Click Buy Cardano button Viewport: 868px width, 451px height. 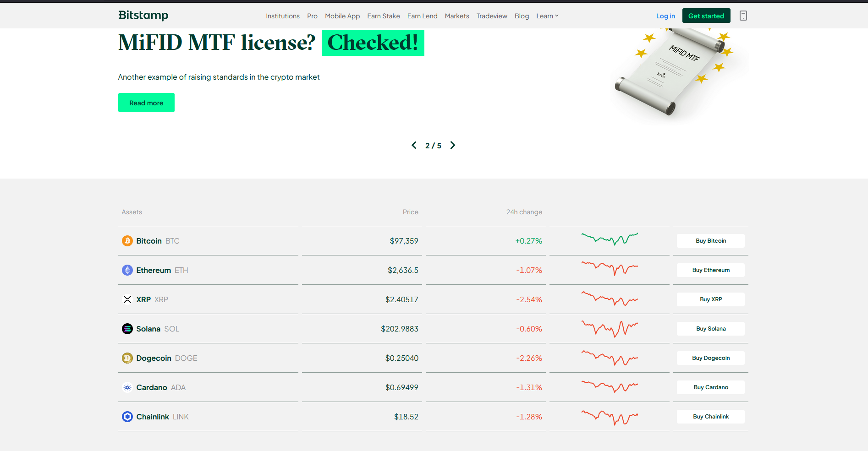point(711,387)
